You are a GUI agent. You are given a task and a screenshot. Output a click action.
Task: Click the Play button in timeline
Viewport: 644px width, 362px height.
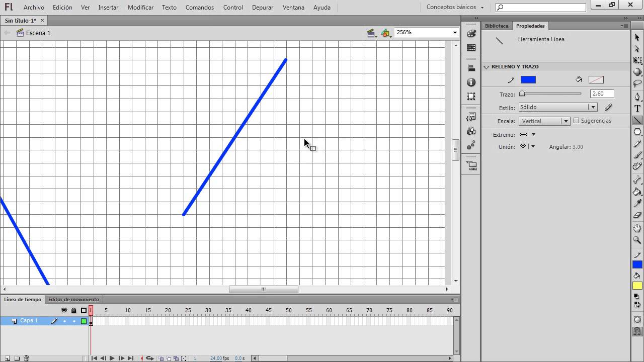[x=112, y=358]
